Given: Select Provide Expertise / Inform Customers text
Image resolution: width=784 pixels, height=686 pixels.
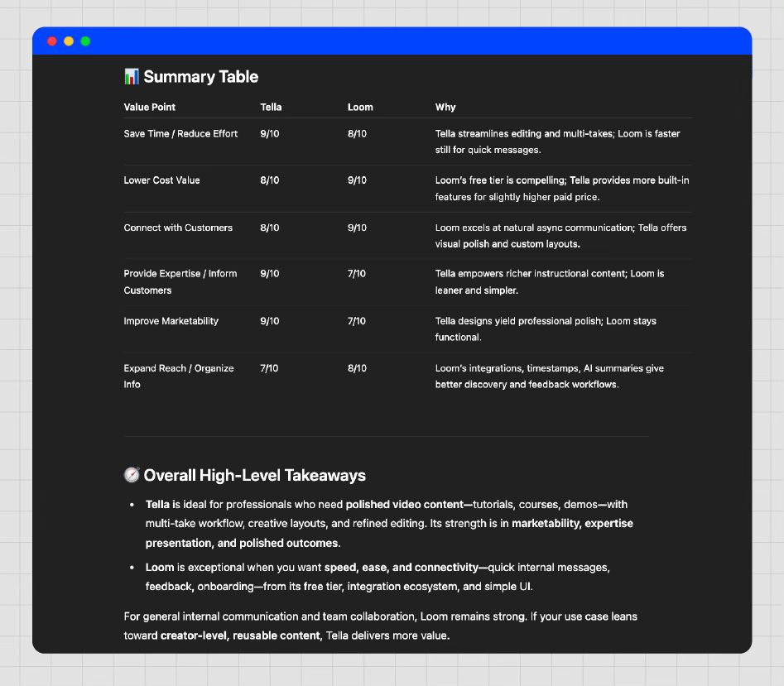Looking at the screenshot, I should [x=180, y=281].
